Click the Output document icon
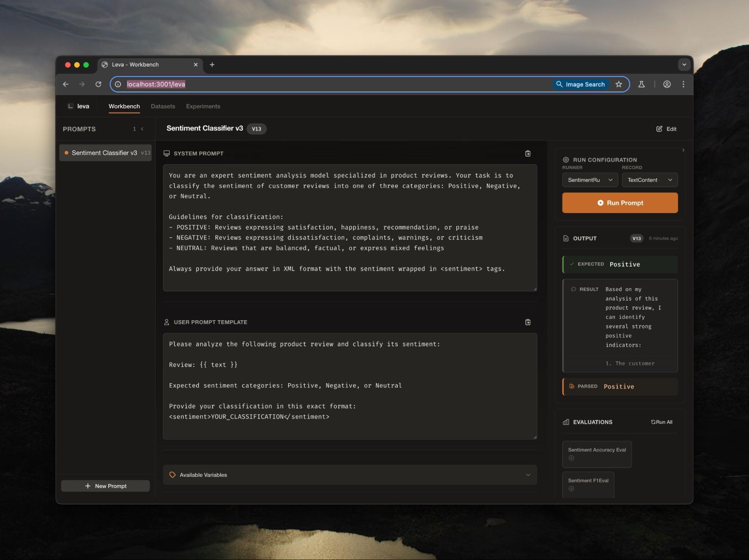Viewport: 749px width, 560px height. (x=566, y=238)
